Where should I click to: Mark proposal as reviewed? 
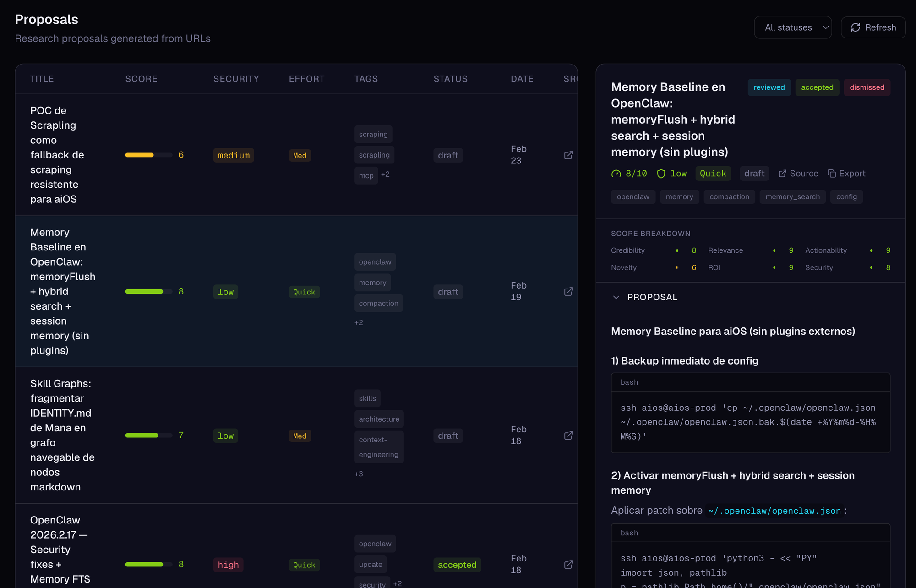click(x=769, y=87)
